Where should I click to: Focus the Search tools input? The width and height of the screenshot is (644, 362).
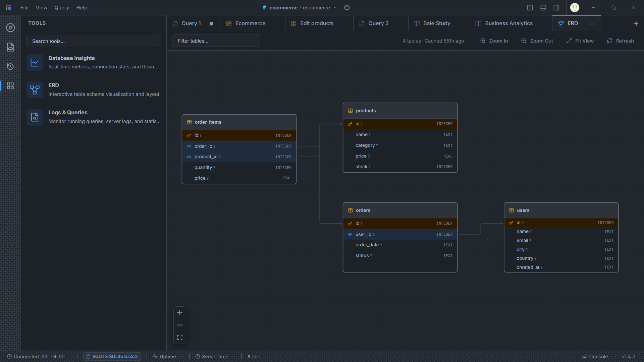pos(94,41)
